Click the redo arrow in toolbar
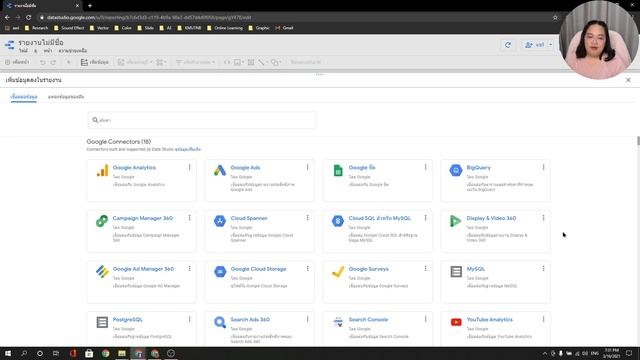This screenshot has width=640, height=360. coord(53,62)
